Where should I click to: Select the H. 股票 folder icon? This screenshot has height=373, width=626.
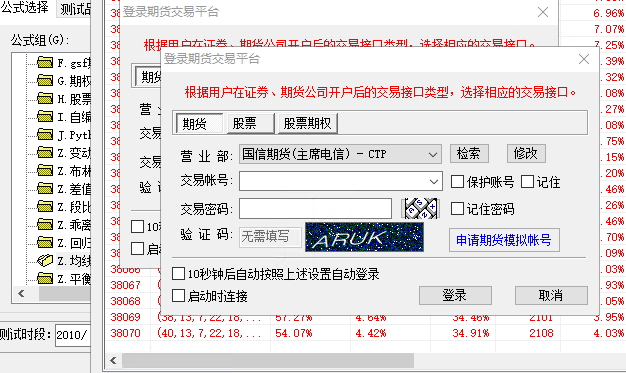pos(45,98)
